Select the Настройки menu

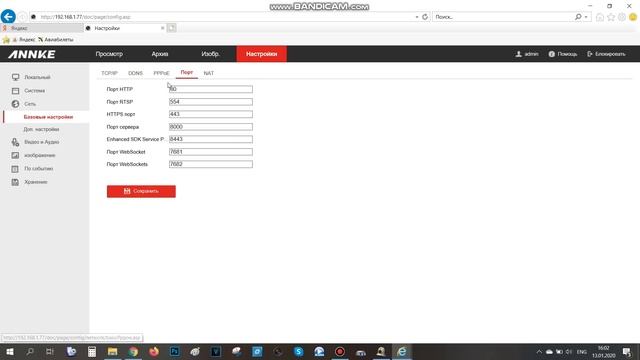point(262,54)
